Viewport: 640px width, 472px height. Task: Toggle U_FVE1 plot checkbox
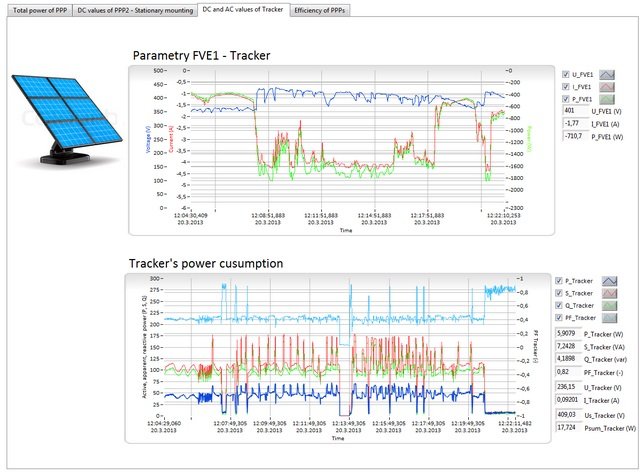[x=565, y=74]
